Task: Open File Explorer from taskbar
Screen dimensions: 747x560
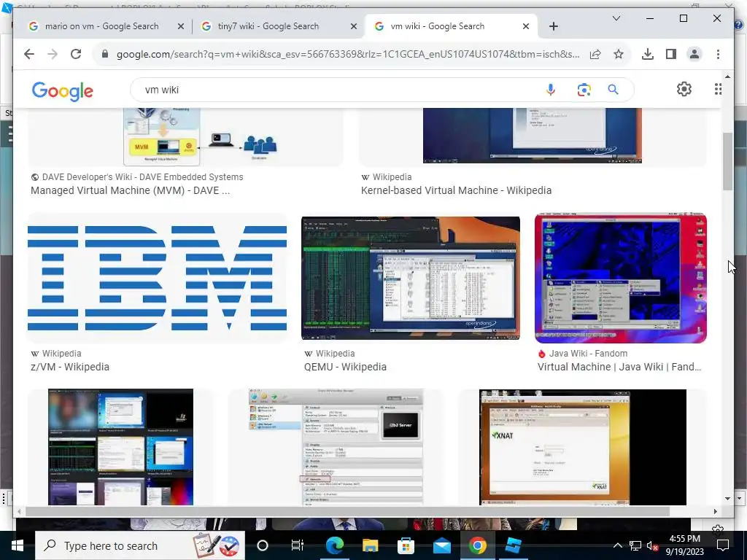Action: tap(370, 545)
